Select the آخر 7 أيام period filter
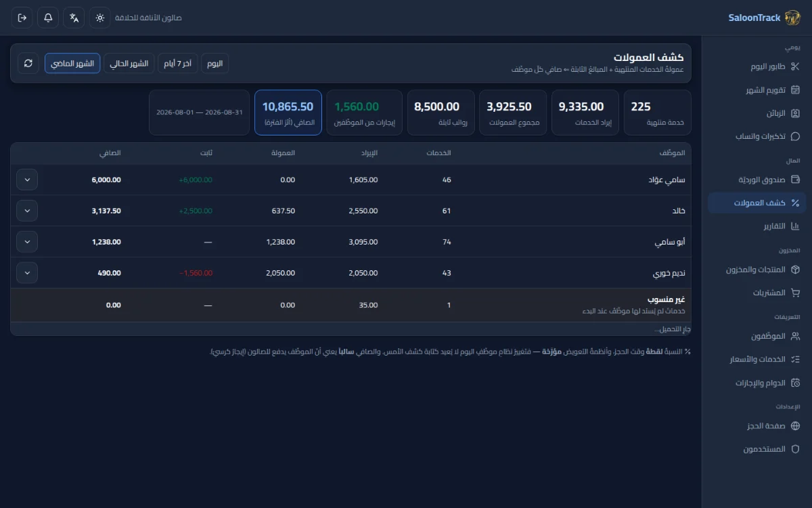 [178, 63]
